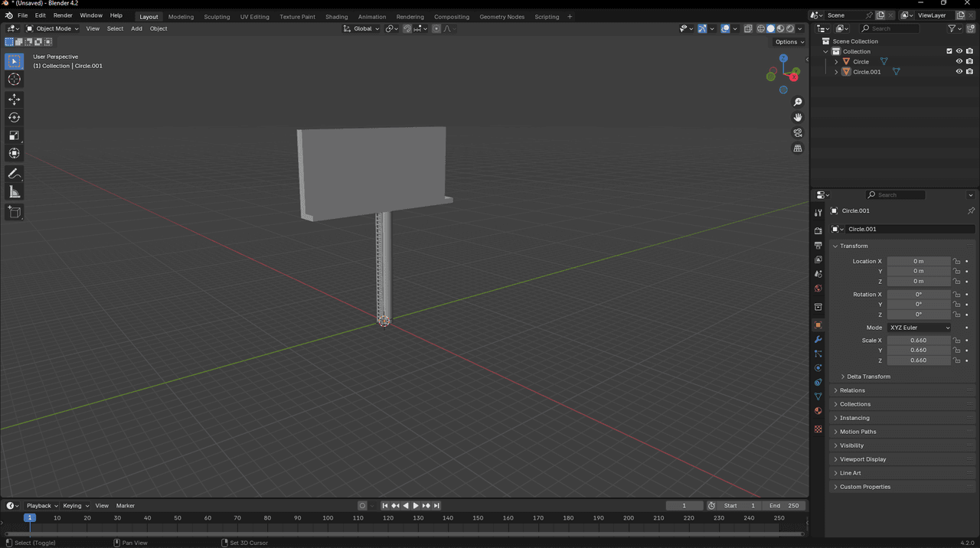Open the Material properties tab
The width and height of the screenshot is (980, 548).
(x=818, y=411)
